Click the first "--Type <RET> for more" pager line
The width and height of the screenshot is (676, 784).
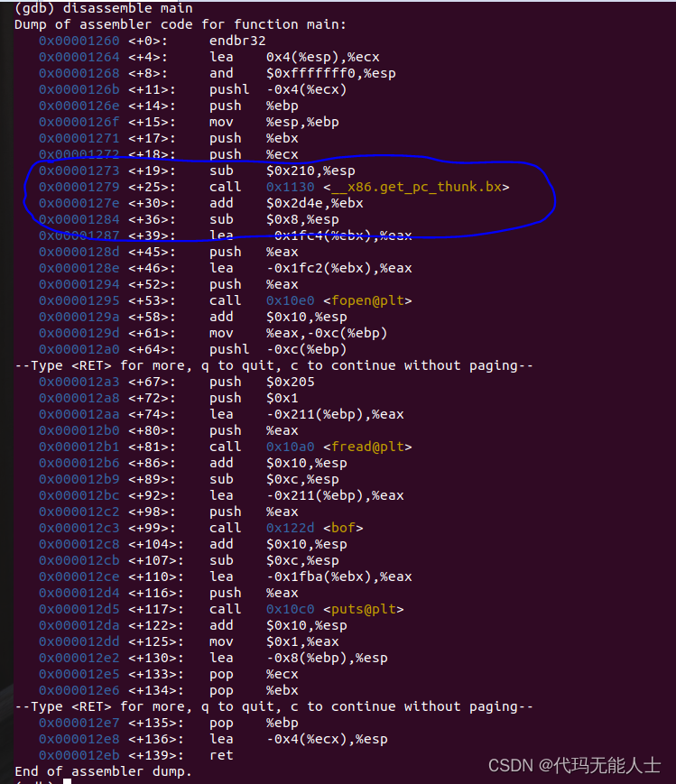pos(273,365)
